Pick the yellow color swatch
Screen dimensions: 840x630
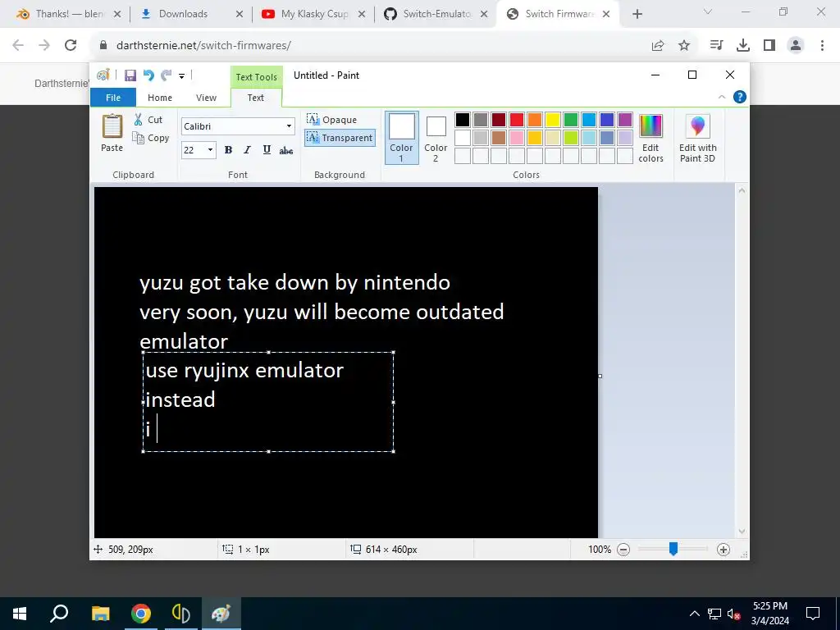553,120
